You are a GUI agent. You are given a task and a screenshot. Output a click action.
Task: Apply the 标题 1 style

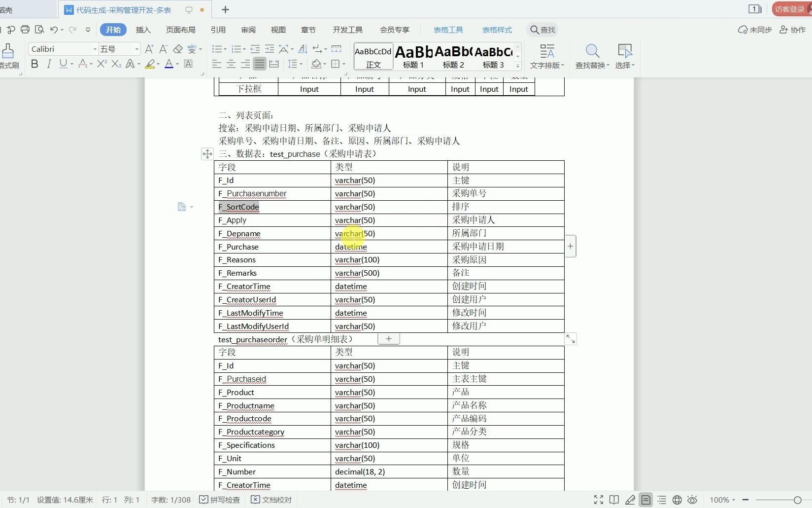(413, 57)
